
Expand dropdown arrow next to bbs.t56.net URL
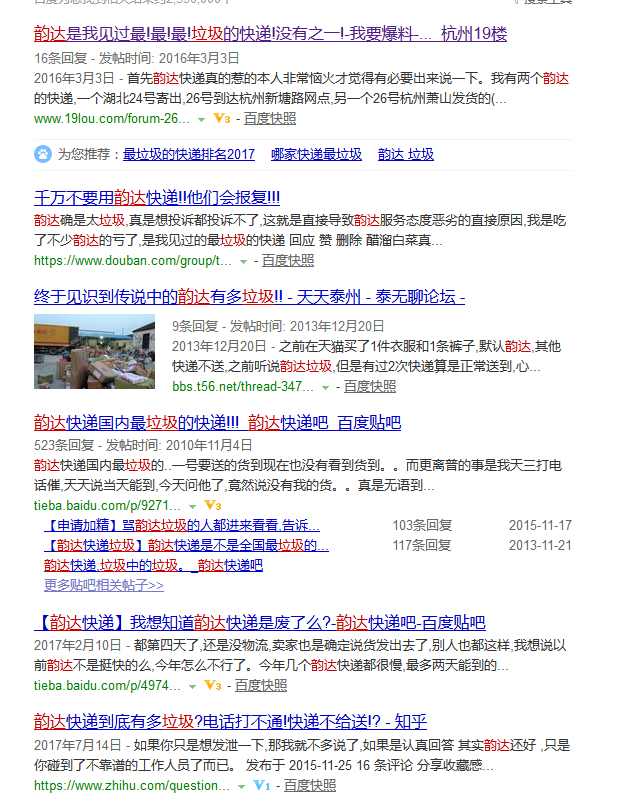pos(325,388)
